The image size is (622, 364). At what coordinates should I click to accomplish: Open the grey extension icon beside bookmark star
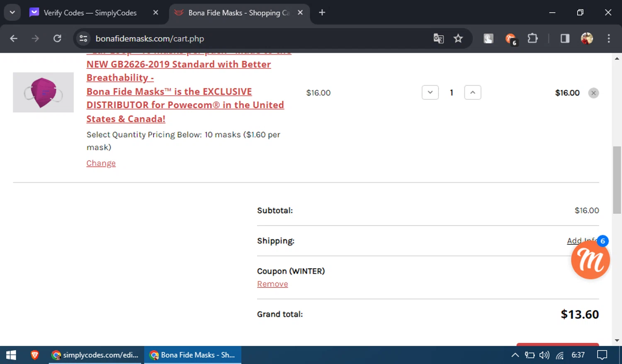point(488,39)
